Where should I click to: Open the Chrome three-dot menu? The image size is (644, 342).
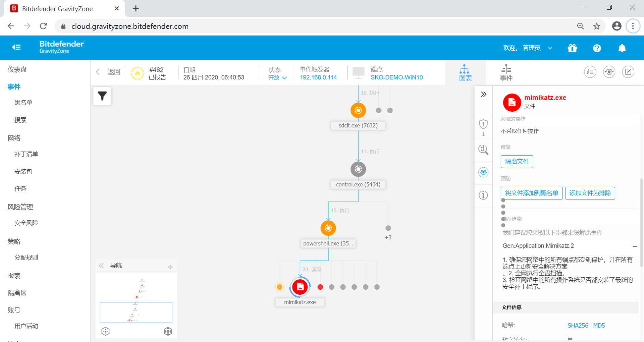[x=633, y=26]
